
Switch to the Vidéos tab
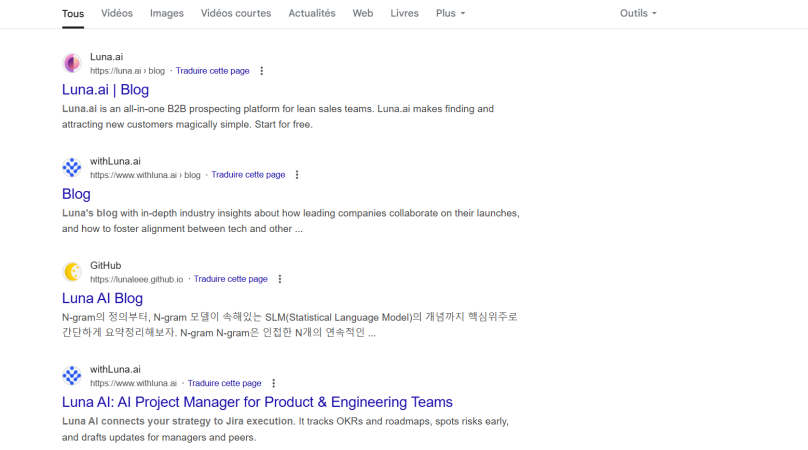point(117,13)
